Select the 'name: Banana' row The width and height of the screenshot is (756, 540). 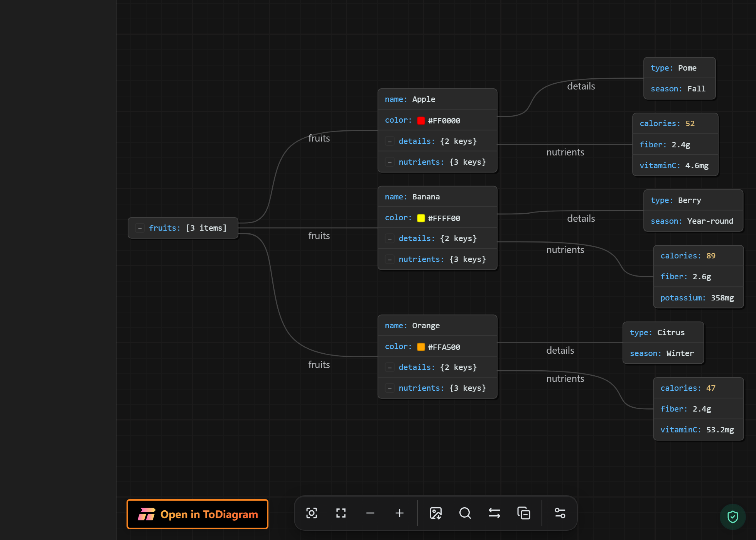(x=437, y=197)
